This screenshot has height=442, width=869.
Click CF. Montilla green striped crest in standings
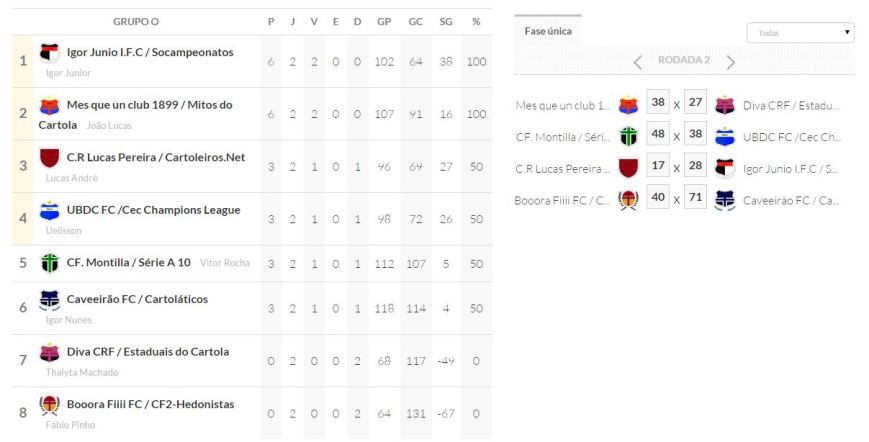click(49, 263)
